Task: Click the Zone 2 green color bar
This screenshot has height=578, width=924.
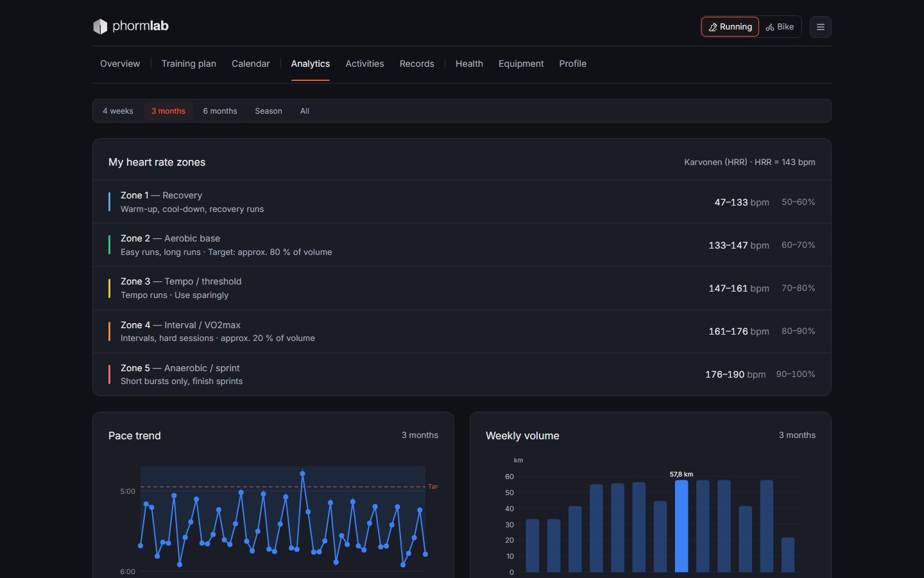Action: point(109,245)
